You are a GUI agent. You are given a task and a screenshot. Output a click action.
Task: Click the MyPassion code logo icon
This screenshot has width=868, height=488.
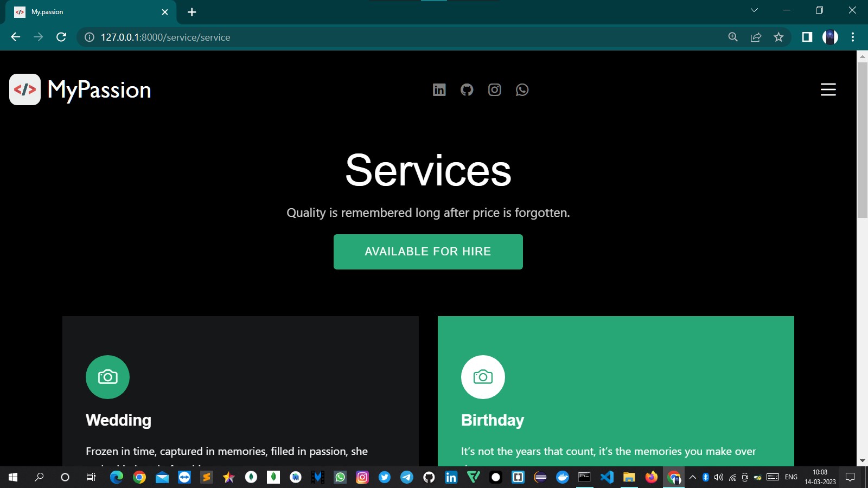pyautogui.click(x=25, y=89)
